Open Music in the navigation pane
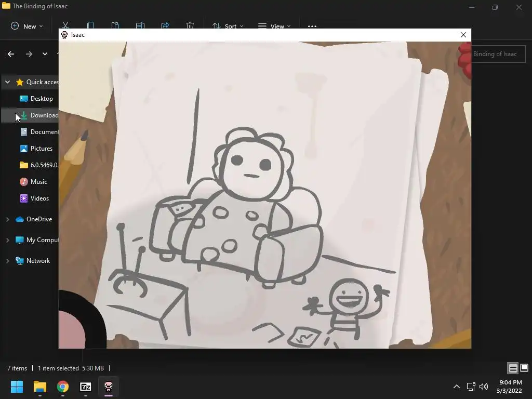Screen dimensions: 532x399 [33, 182]
